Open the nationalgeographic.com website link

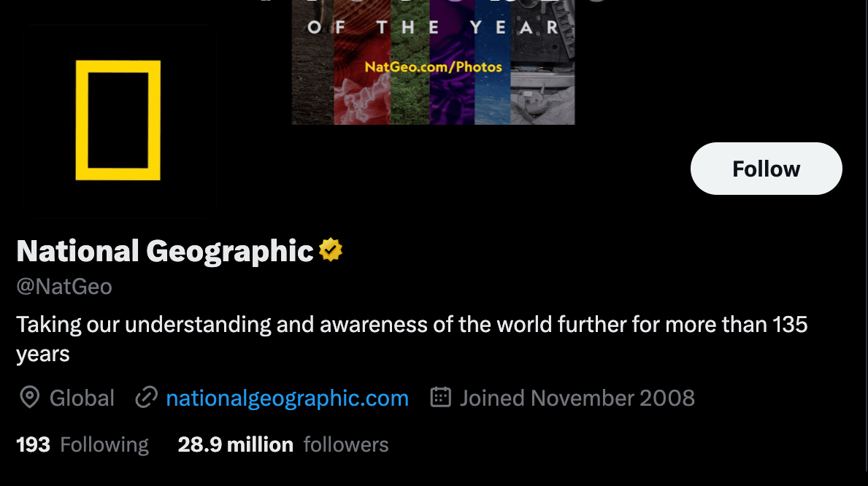[x=287, y=398]
